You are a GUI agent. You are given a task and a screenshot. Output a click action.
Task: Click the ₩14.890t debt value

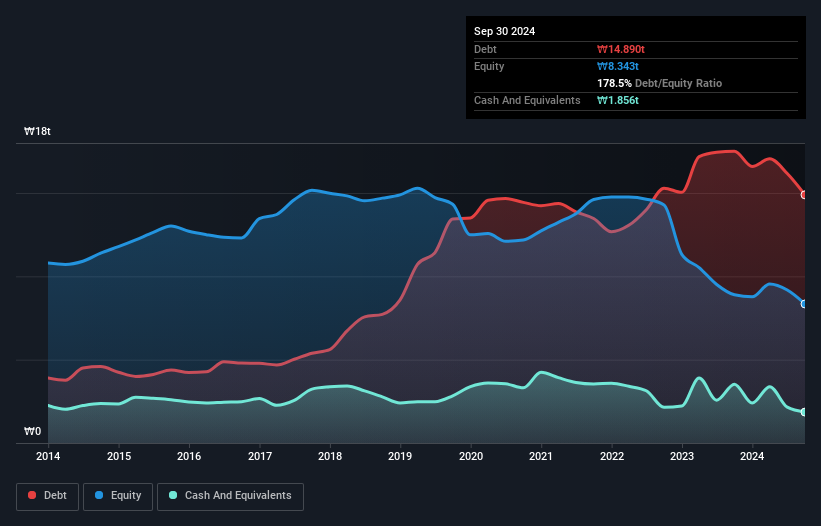click(620, 49)
